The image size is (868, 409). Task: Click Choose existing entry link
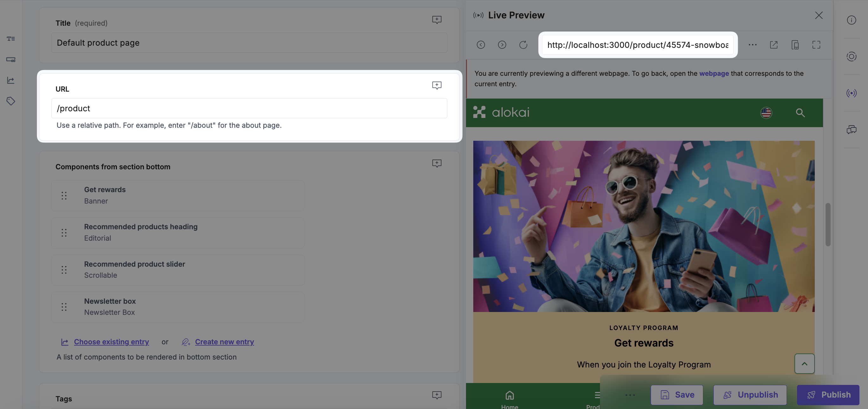pyautogui.click(x=111, y=342)
